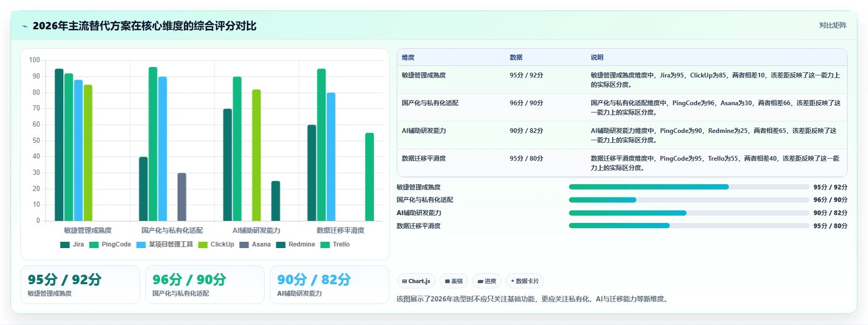The height and width of the screenshot is (325, 868).
Task: Click the Asana bar in 国产化与私有化适配 group
Action: click(x=182, y=197)
